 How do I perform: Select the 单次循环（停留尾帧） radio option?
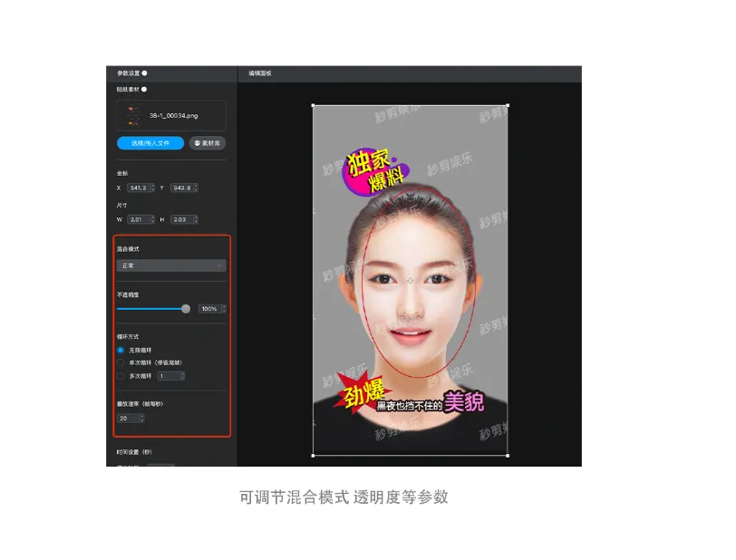(x=121, y=362)
